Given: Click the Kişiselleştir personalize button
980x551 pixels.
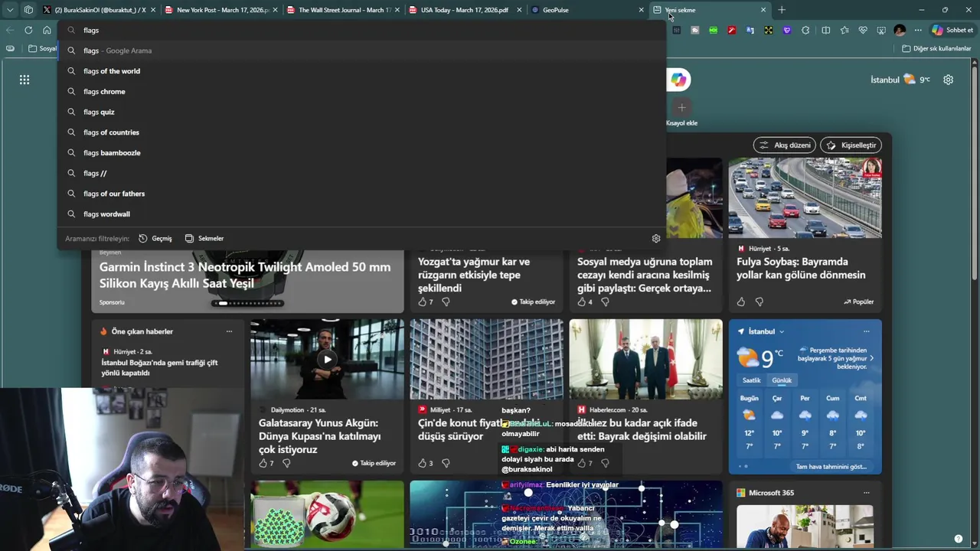Looking at the screenshot, I should (x=851, y=145).
